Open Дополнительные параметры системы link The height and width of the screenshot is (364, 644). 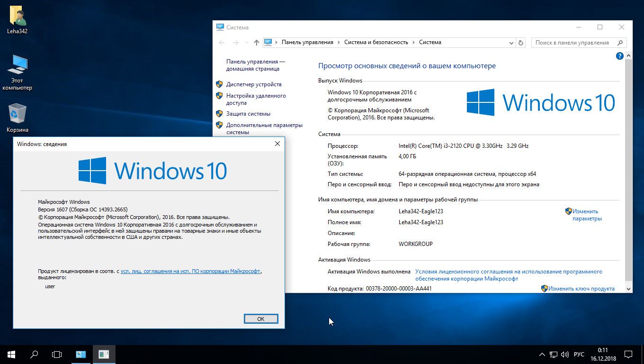pyautogui.click(x=264, y=128)
